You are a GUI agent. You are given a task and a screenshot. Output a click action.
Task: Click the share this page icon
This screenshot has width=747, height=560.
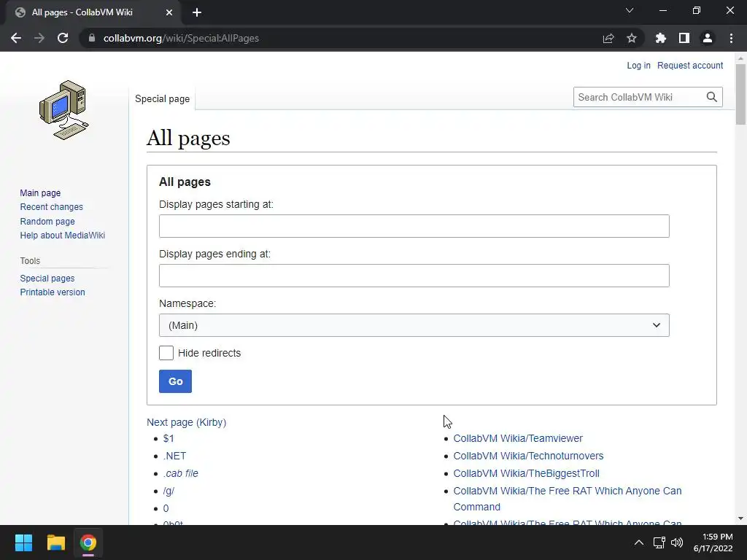pyautogui.click(x=608, y=38)
